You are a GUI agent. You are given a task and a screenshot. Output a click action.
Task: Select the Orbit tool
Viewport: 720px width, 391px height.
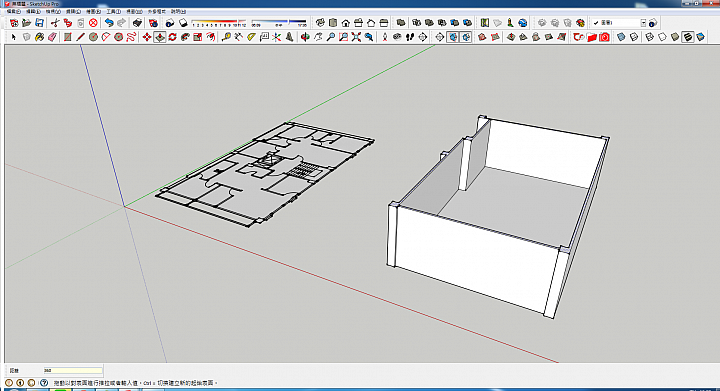click(x=305, y=37)
